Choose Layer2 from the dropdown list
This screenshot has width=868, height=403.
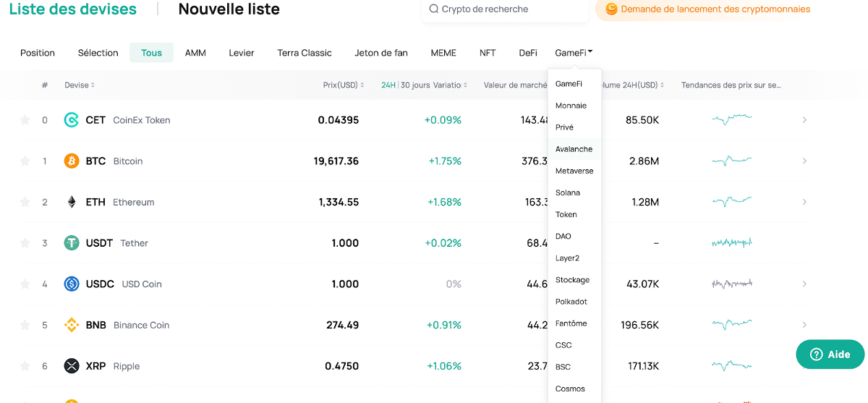click(575, 258)
